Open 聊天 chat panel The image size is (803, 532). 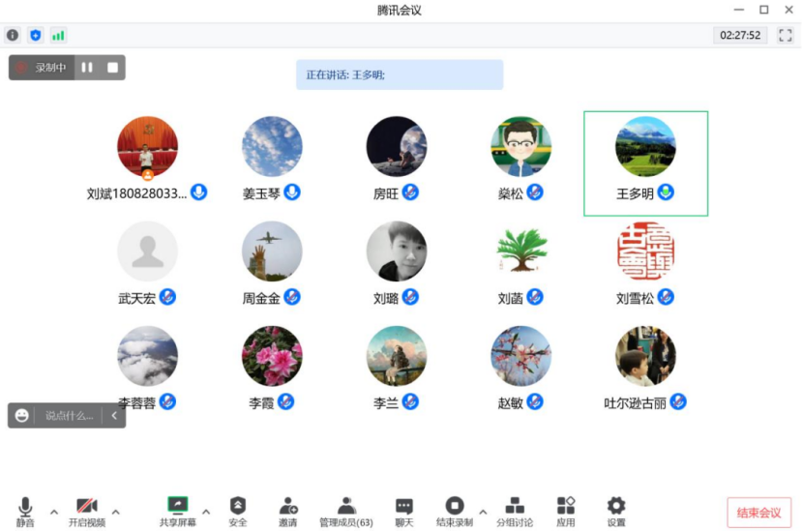point(404,512)
